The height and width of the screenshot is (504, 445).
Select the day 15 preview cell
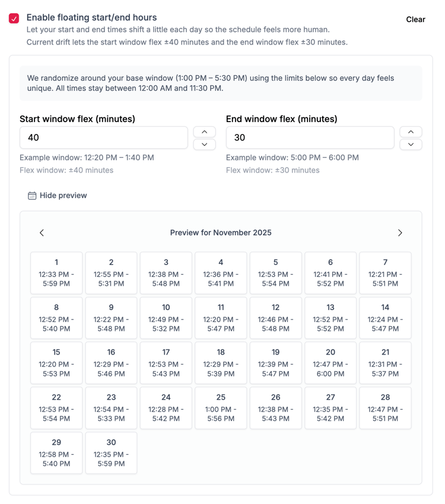click(x=56, y=363)
